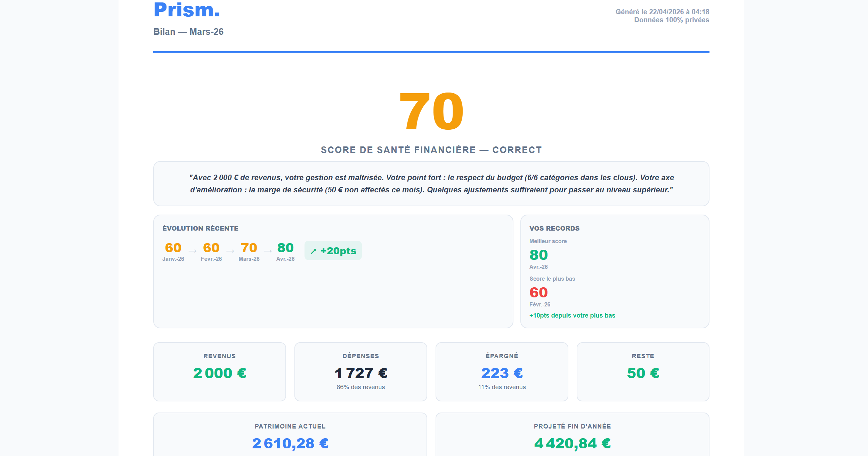This screenshot has width=868, height=456.
Task: Click the 'PROJETÉ FIN D'ANNÉE' label
Action: click(573, 426)
